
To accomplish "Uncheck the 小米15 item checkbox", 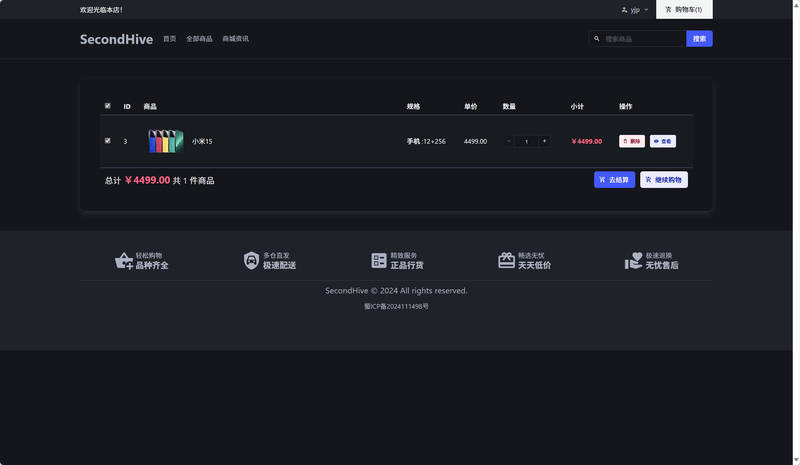I will 108,141.
